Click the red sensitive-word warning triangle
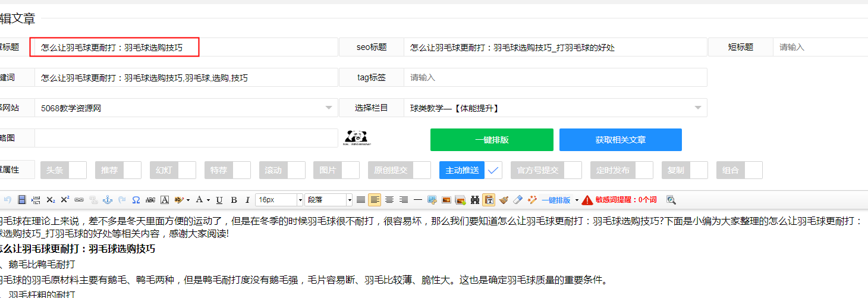Viewport: 868px width, 298px height. click(587, 200)
